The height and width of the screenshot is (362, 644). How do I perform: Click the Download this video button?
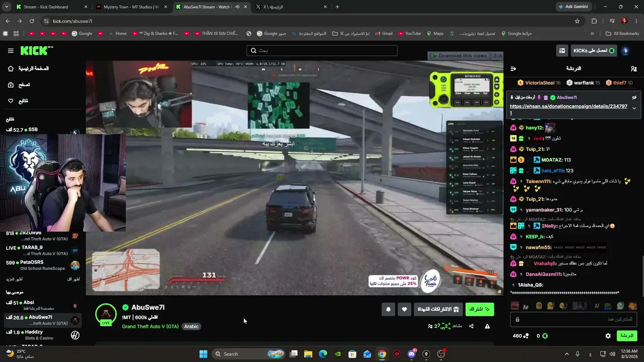462,56
